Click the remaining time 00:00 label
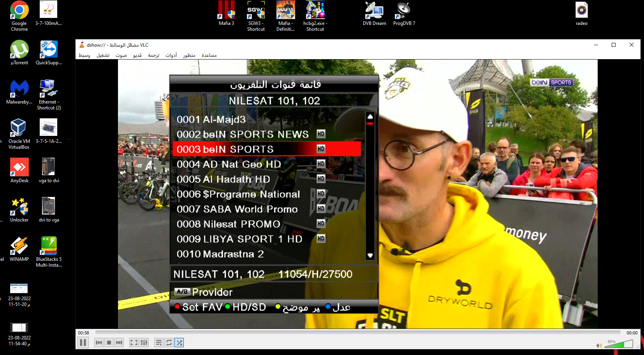The image size is (644, 355). (x=632, y=333)
